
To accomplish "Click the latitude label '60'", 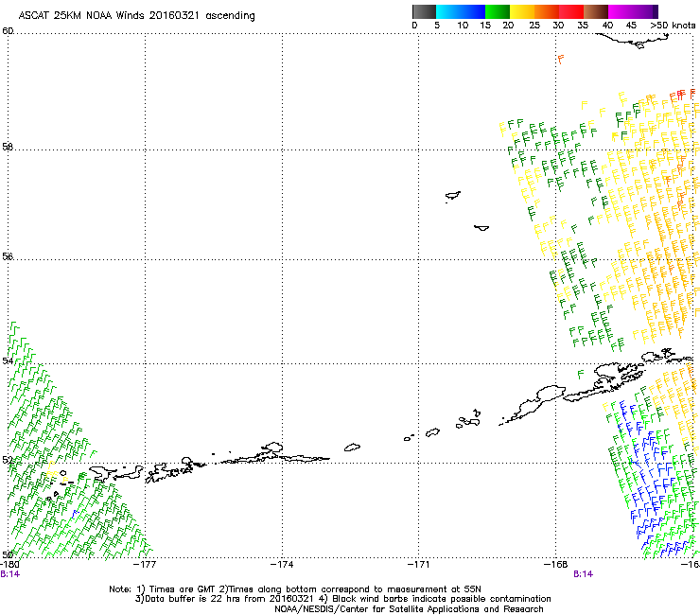I will click(x=8, y=31).
